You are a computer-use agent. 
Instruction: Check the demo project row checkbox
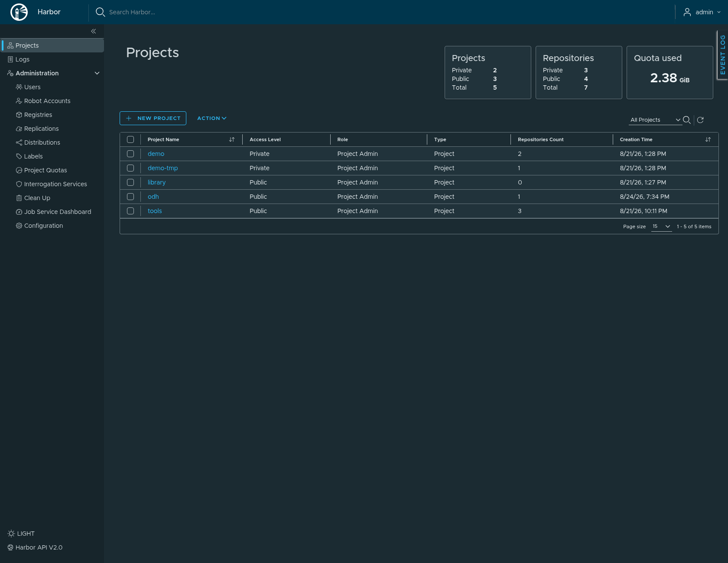[x=130, y=154]
